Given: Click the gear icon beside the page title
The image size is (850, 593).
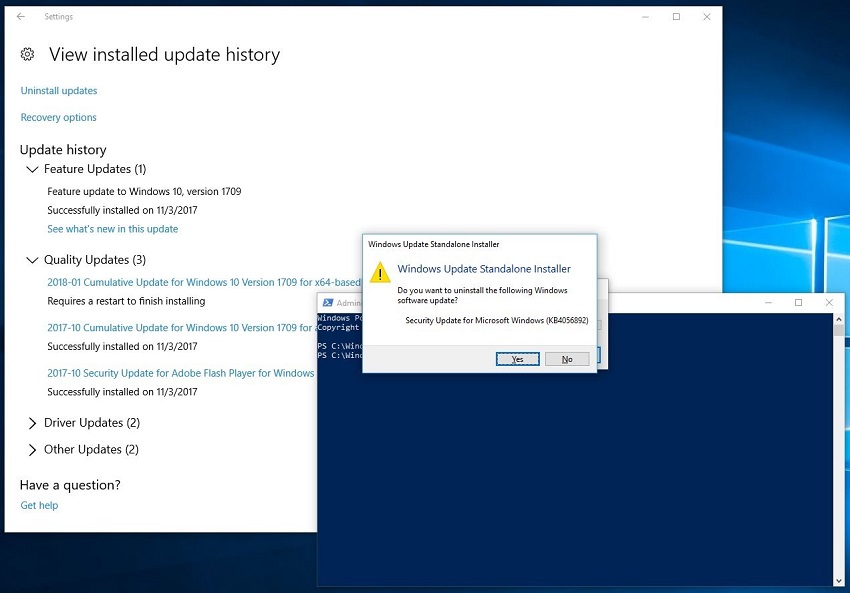Looking at the screenshot, I should (x=28, y=55).
